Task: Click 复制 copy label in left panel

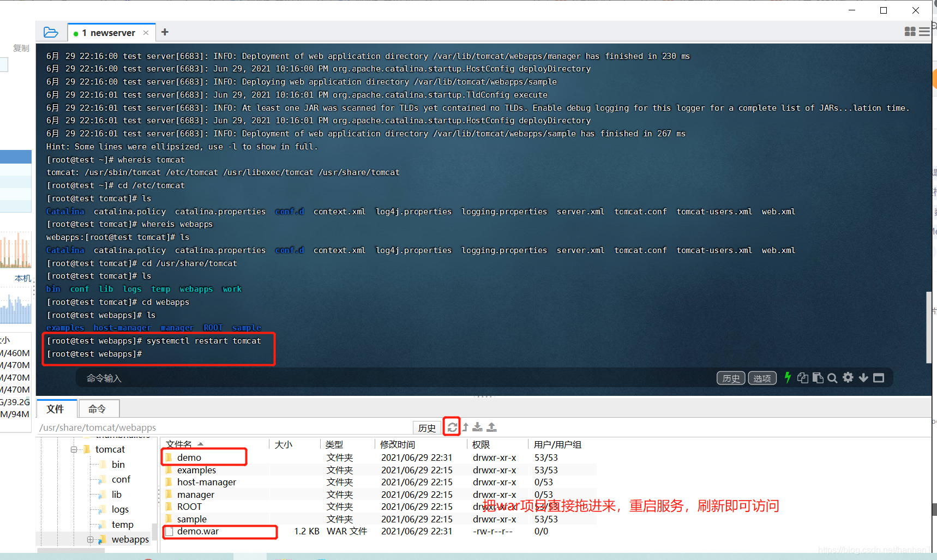Action: pyautogui.click(x=21, y=48)
